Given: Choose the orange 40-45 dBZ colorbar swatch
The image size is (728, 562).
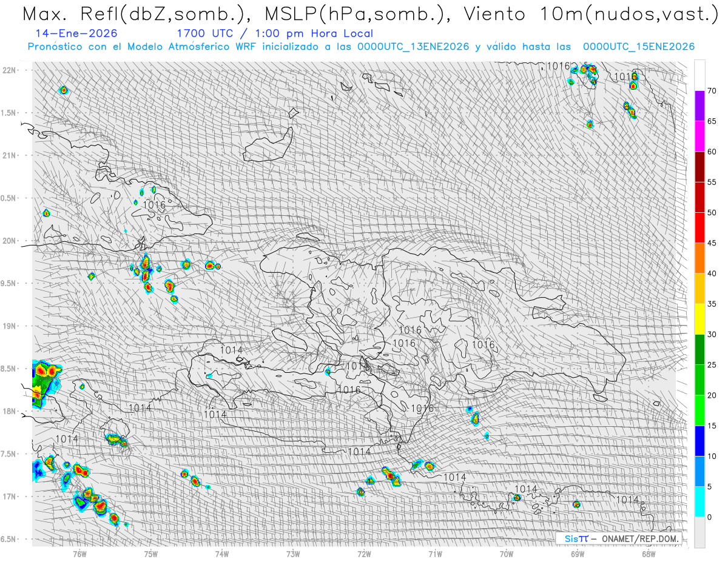Looking at the screenshot, I should [x=699, y=258].
